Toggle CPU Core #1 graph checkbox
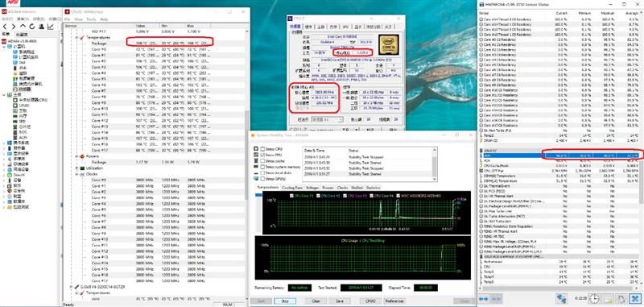 [x=292, y=196]
